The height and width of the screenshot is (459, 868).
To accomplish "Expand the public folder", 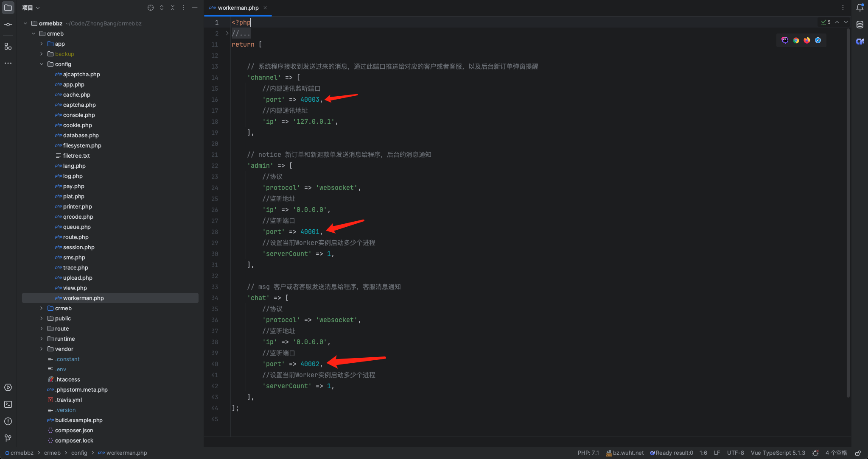I will coord(42,318).
